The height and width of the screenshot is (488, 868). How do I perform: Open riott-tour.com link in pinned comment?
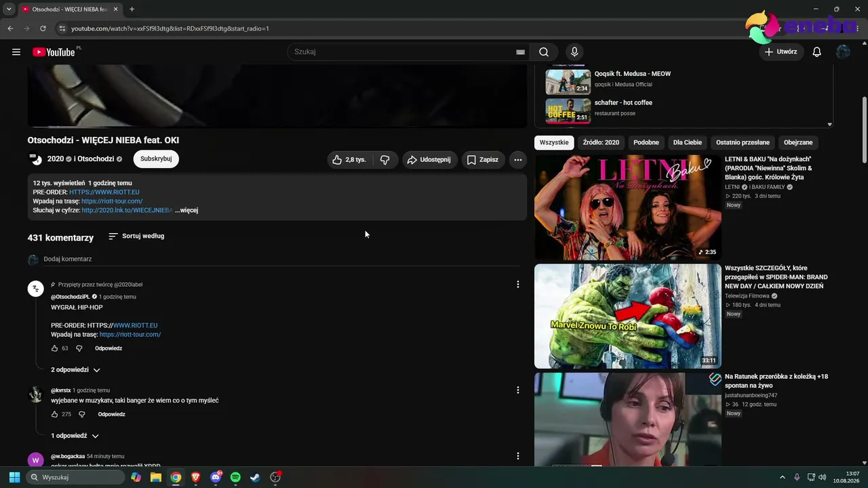click(130, 335)
